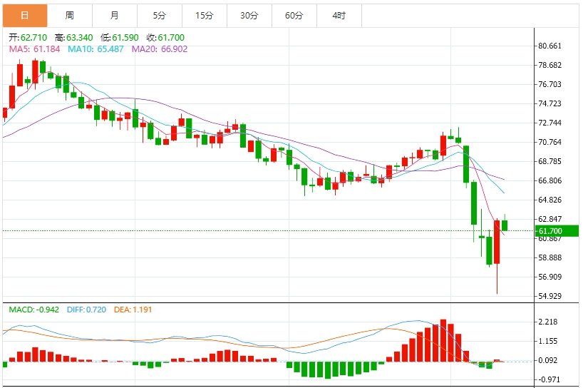
Task: Click the 78.682 price axis label
Action: click(550, 65)
